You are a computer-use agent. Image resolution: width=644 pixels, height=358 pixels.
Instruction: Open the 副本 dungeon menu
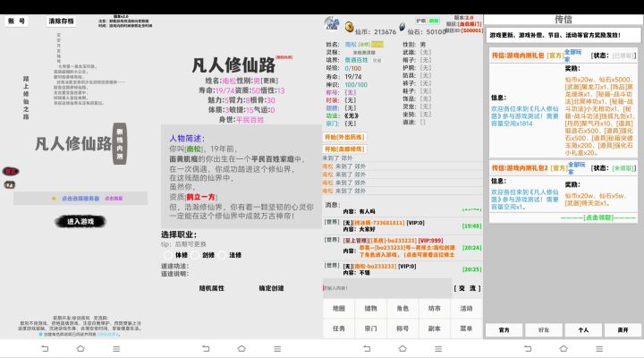(434, 328)
